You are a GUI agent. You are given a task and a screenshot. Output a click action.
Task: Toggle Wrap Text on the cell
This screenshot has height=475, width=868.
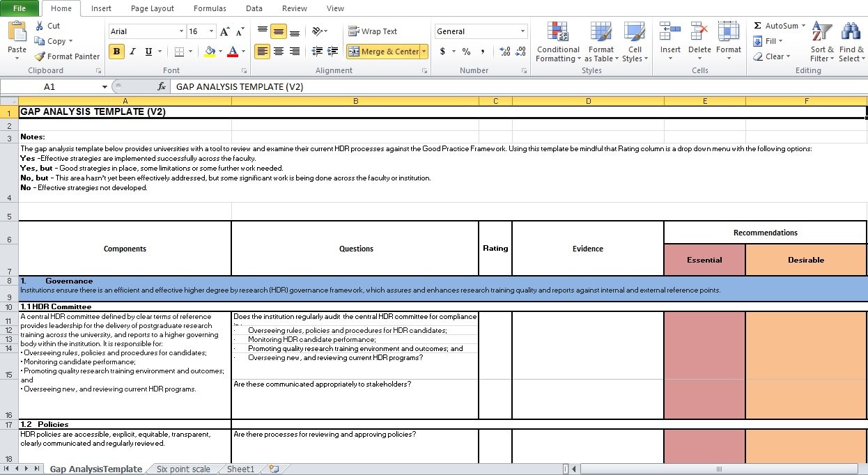tap(373, 31)
